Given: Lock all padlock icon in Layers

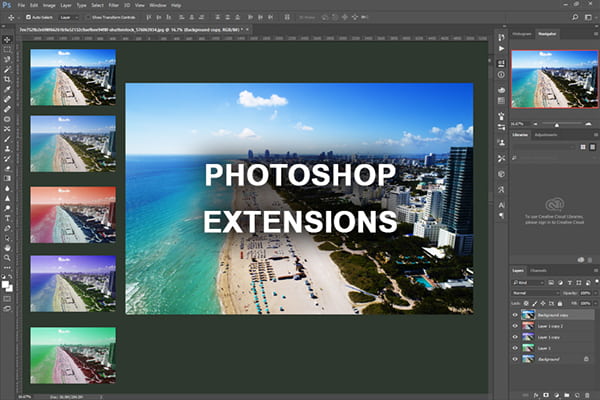Looking at the screenshot, I should click(560, 304).
